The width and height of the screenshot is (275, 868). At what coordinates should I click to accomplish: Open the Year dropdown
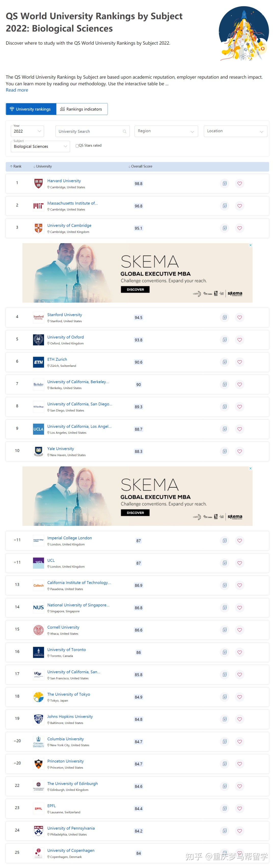(x=27, y=132)
